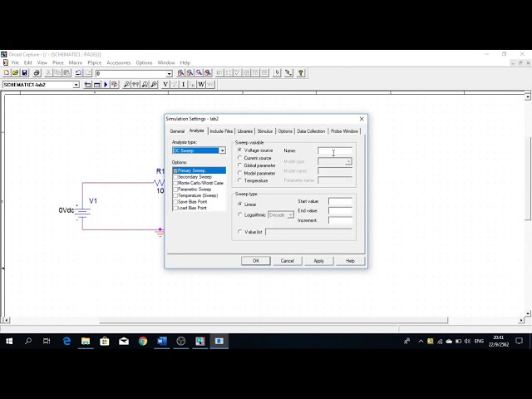Open Google Chrome from taskbar
532x399 pixels.
143,342
